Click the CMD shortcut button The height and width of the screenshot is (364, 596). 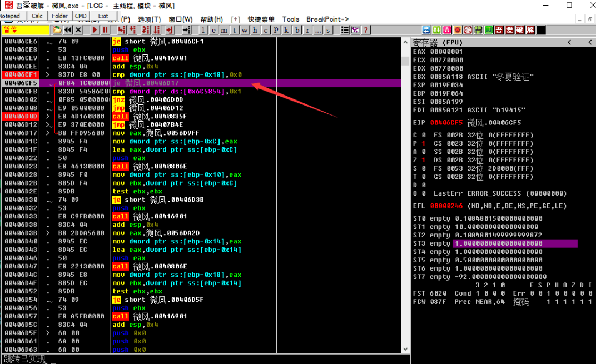coord(81,16)
